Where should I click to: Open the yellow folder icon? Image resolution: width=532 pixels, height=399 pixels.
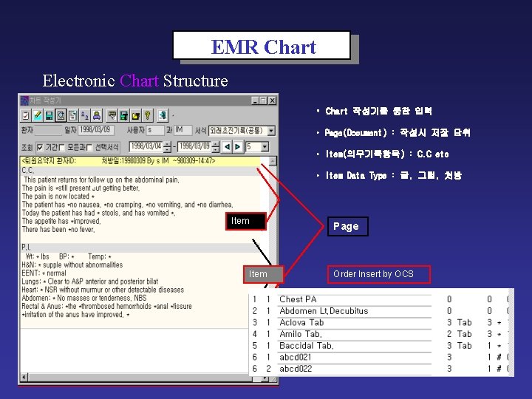coord(136,116)
